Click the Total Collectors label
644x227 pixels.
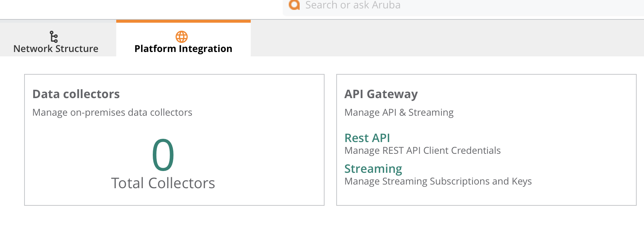163,183
